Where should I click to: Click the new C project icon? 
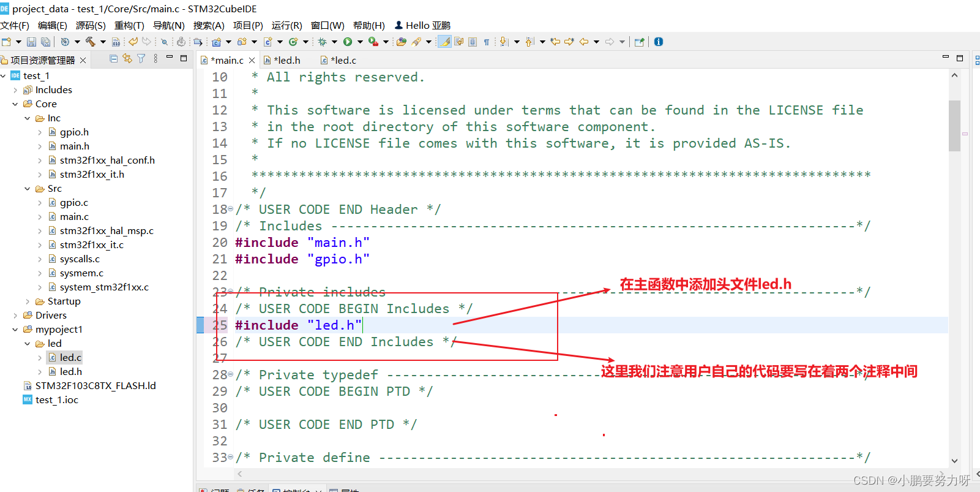tap(216, 42)
